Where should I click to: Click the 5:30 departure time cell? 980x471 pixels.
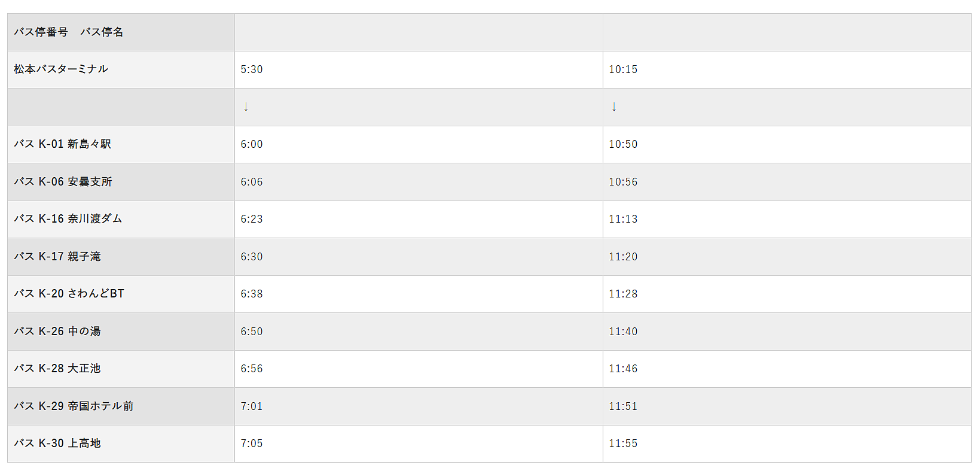[419, 69]
